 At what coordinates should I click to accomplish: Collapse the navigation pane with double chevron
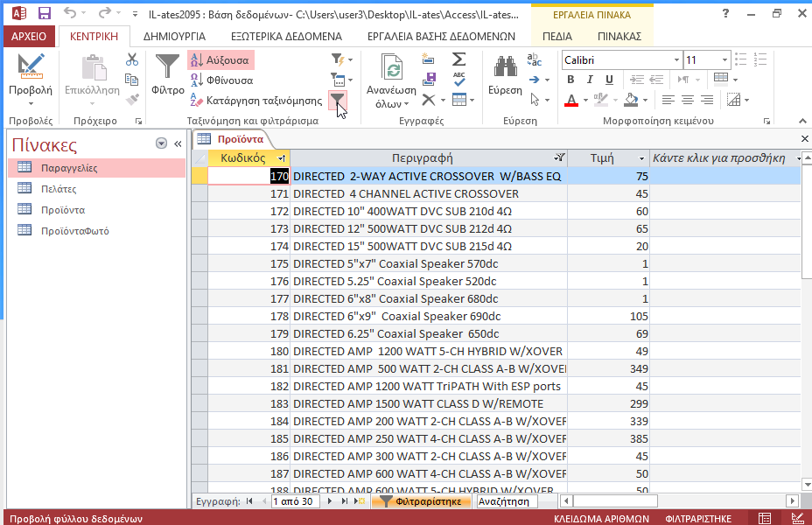pos(178,143)
